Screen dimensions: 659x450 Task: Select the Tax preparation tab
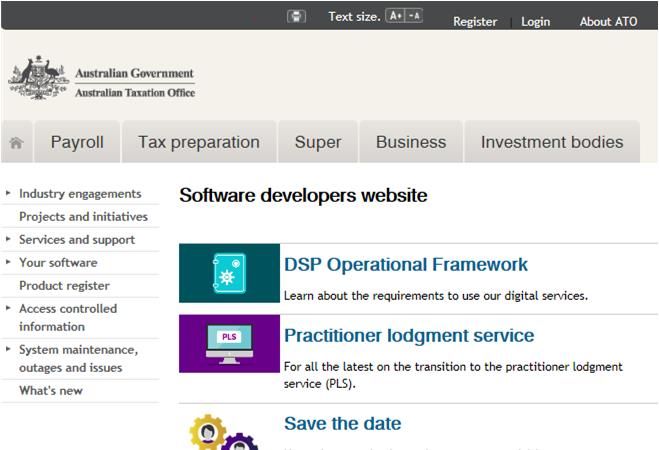(199, 142)
